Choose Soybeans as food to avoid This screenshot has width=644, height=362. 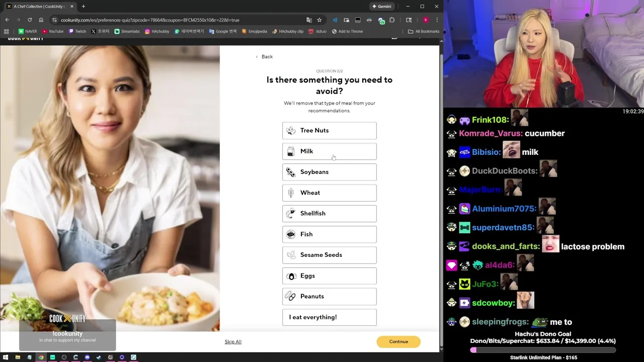coord(329,172)
